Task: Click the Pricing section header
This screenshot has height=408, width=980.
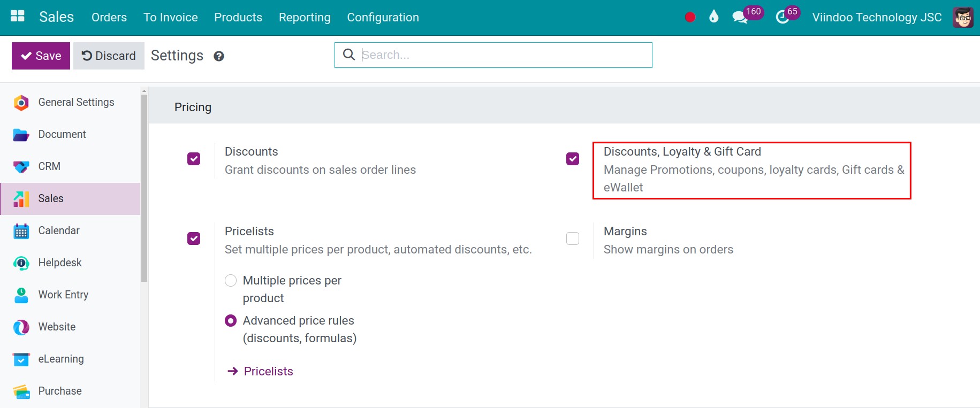Action: tap(193, 107)
